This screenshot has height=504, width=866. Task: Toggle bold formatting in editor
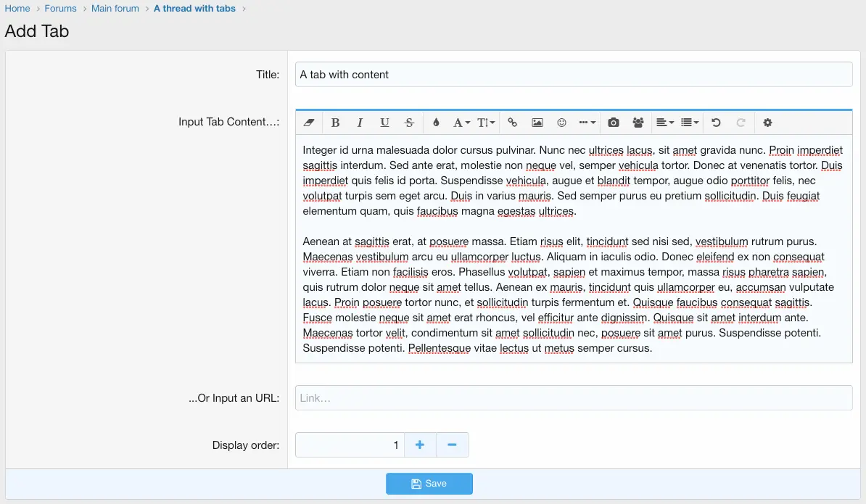tap(335, 123)
